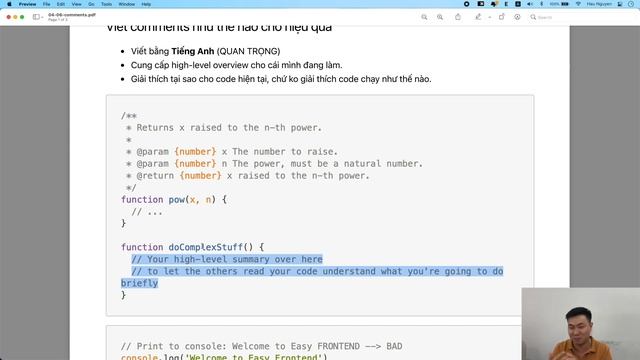
Task: Toggle the sidebar view button
Action: pyautogui.click(x=36, y=17)
